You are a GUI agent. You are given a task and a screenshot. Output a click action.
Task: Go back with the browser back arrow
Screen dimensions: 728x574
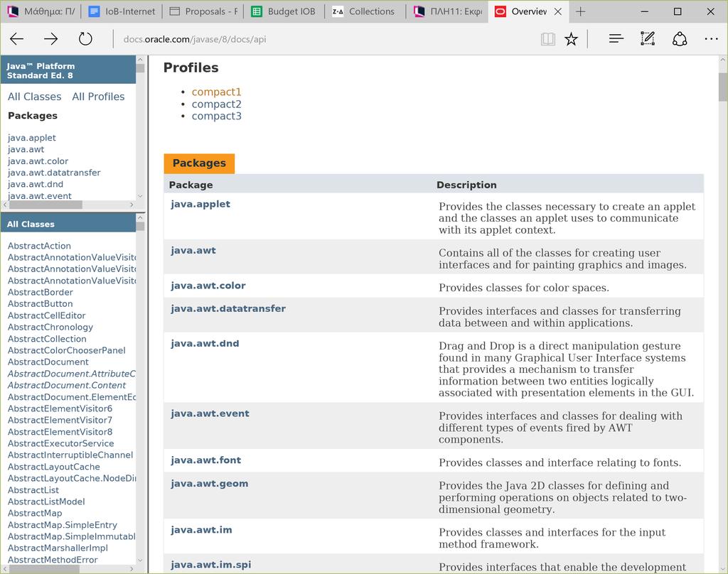click(17, 39)
